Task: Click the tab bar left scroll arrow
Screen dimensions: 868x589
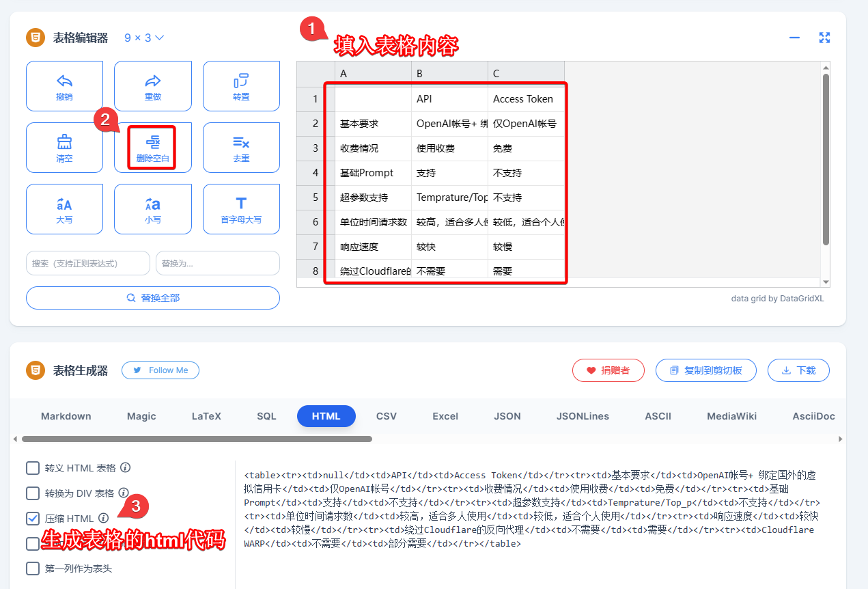Action: 15,439
